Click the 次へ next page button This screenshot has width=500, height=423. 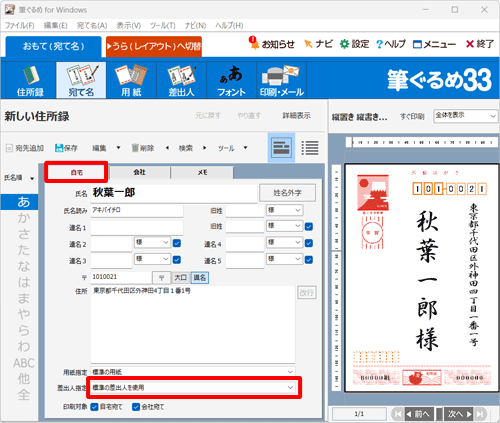pyautogui.click(x=460, y=414)
